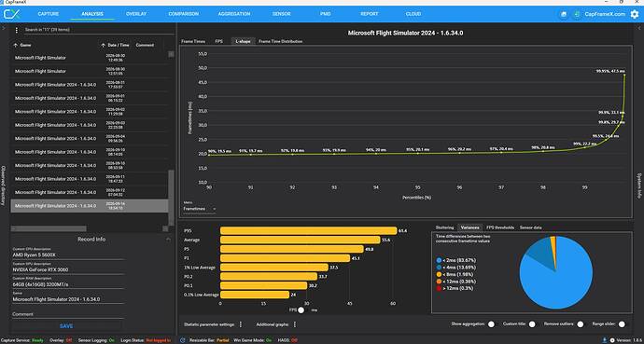The width and height of the screenshot is (644, 344).
Task: Switch to the PMD tab
Action: point(326,14)
